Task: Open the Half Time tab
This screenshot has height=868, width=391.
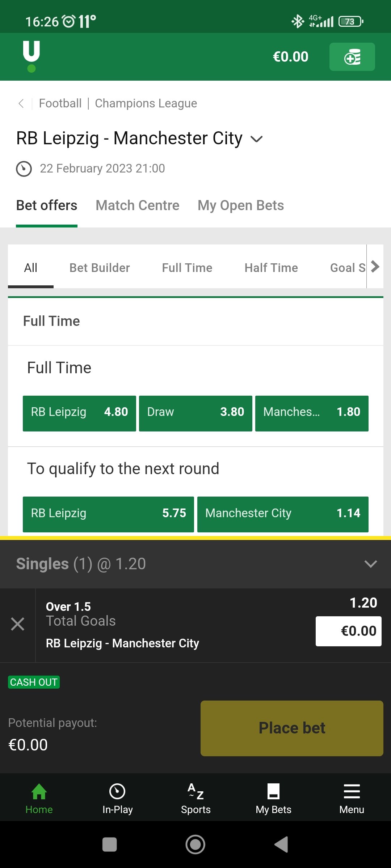Action: pos(271,268)
